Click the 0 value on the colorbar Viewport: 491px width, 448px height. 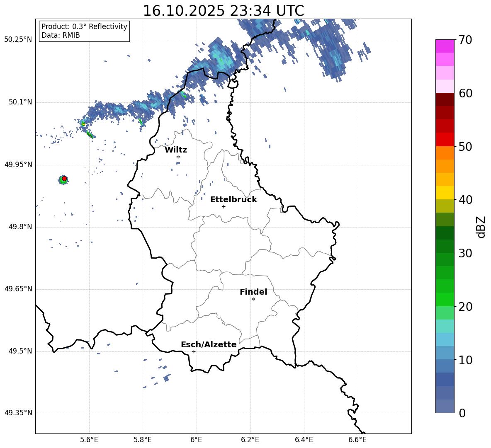pos(462,413)
